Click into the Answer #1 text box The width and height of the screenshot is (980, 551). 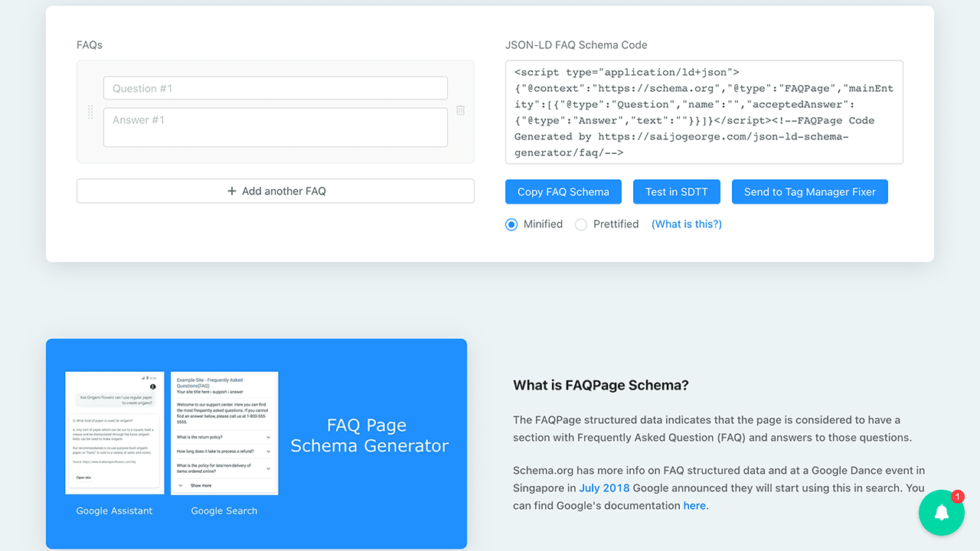click(275, 126)
